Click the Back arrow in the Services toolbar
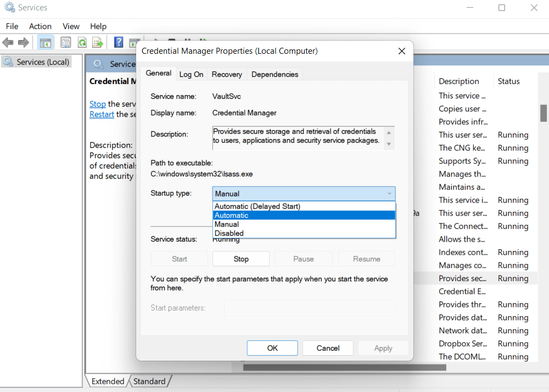The height and width of the screenshot is (392, 549). (x=8, y=43)
